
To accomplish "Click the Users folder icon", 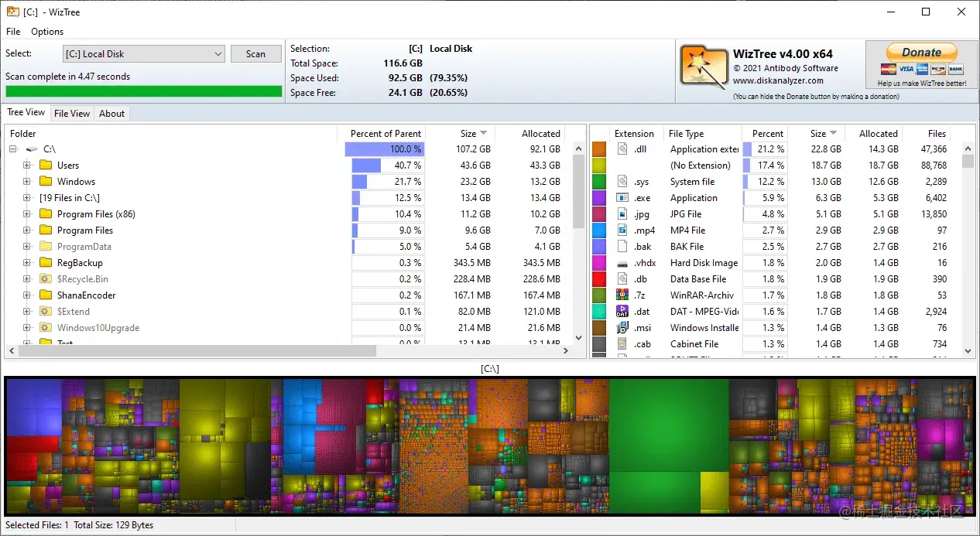I will (x=46, y=165).
